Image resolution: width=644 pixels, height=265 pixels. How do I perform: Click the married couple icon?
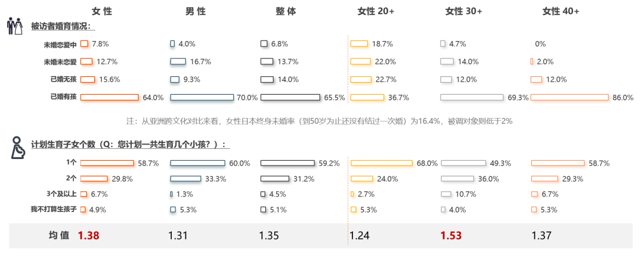click(x=14, y=27)
